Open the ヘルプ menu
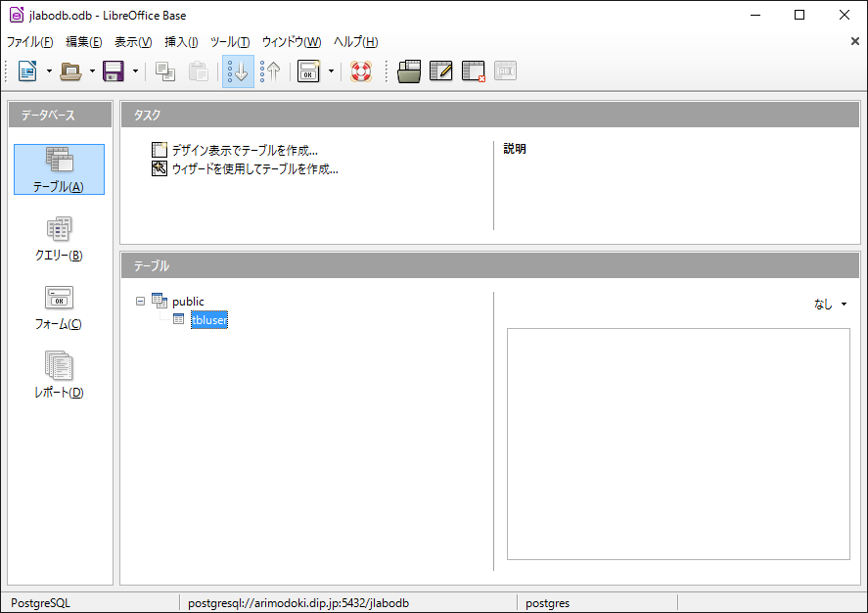Image resolution: width=868 pixels, height=613 pixels. 355,42
